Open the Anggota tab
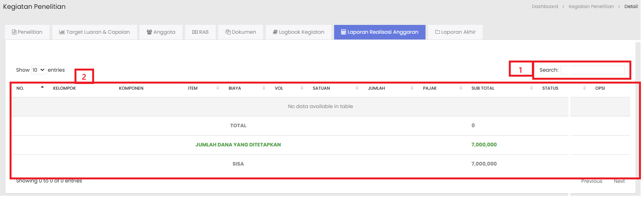The width and height of the screenshot is (644, 197). coord(161,32)
